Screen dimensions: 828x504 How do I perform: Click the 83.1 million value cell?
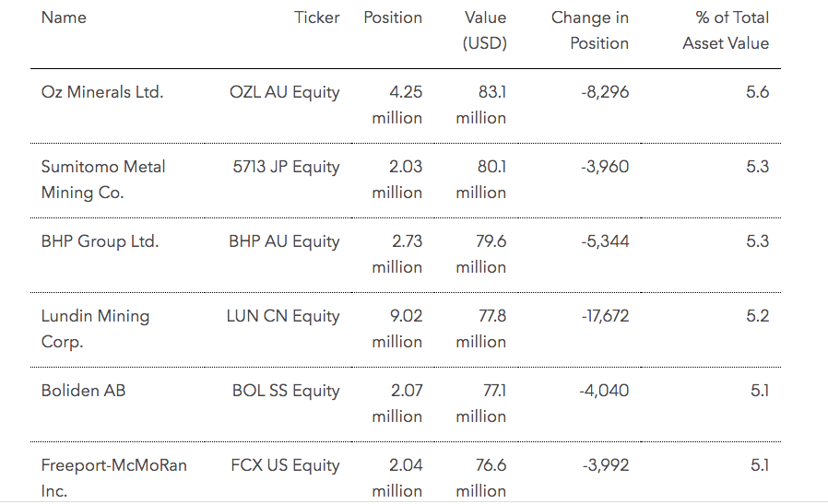pyautogui.click(x=481, y=105)
